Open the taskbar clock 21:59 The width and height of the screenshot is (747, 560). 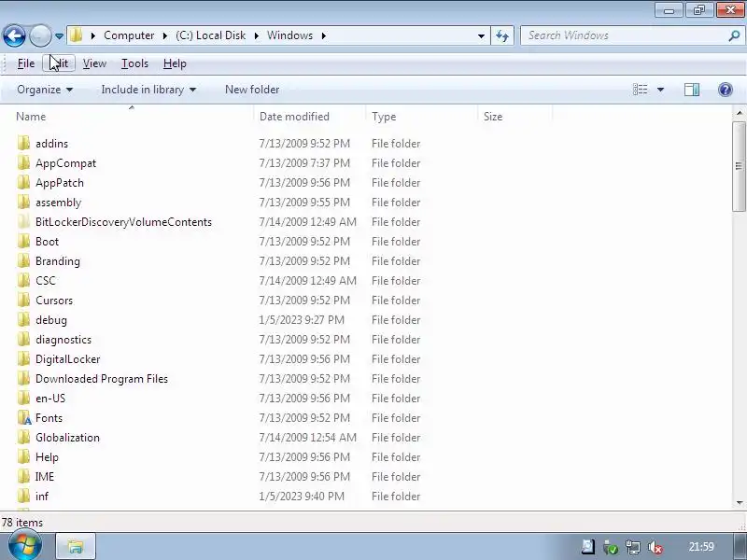pyautogui.click(x=701, y=547)
